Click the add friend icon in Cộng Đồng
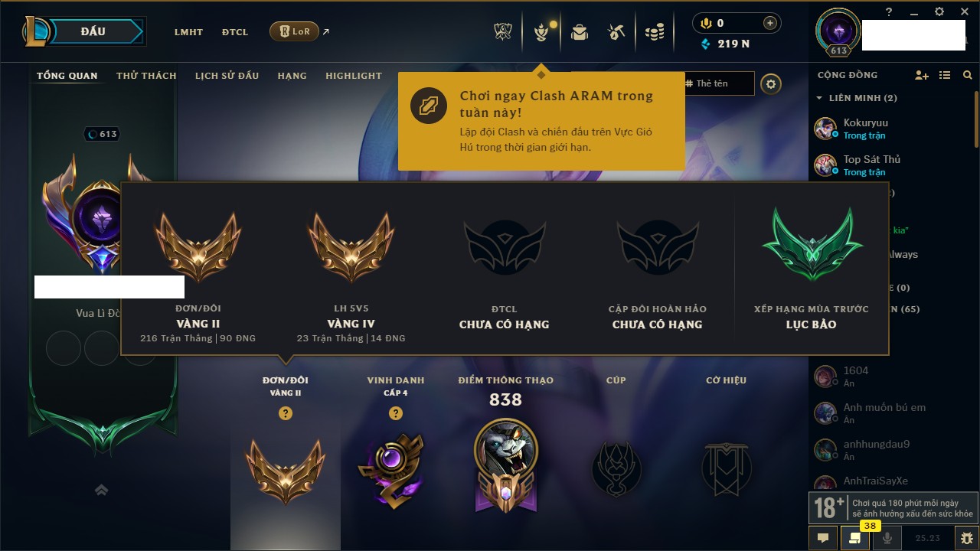 (x=922, y=75)
